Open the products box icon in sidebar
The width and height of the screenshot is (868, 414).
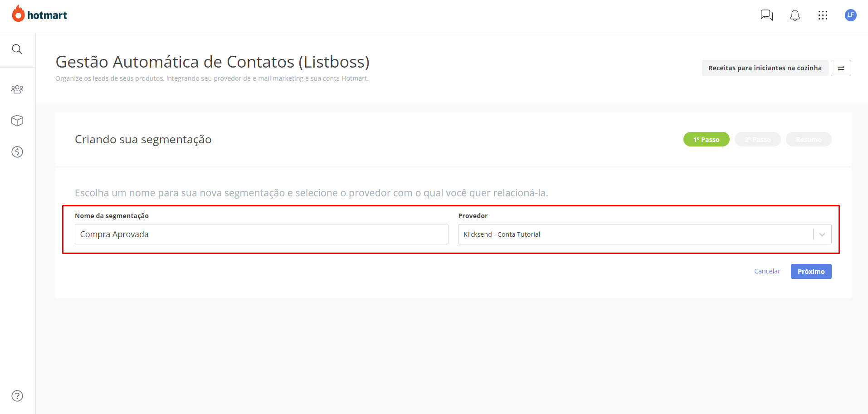tap(17, 120)
